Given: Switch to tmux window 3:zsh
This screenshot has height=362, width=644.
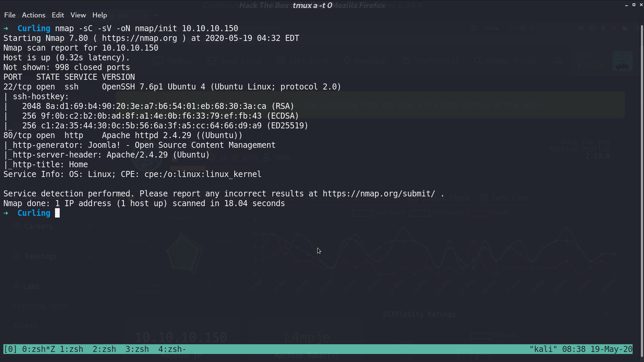Looking at the screenshot, I should point(137,349).
